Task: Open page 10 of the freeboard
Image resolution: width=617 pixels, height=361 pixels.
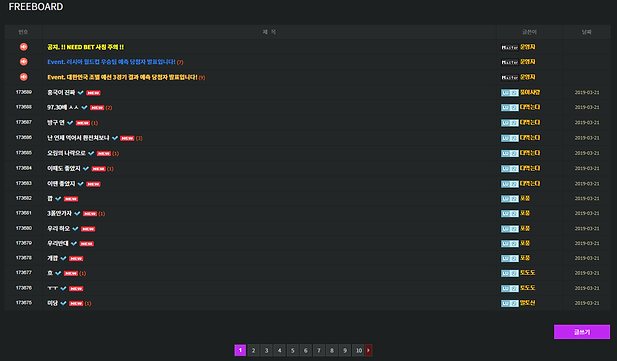Action: (x=358, y=350)
